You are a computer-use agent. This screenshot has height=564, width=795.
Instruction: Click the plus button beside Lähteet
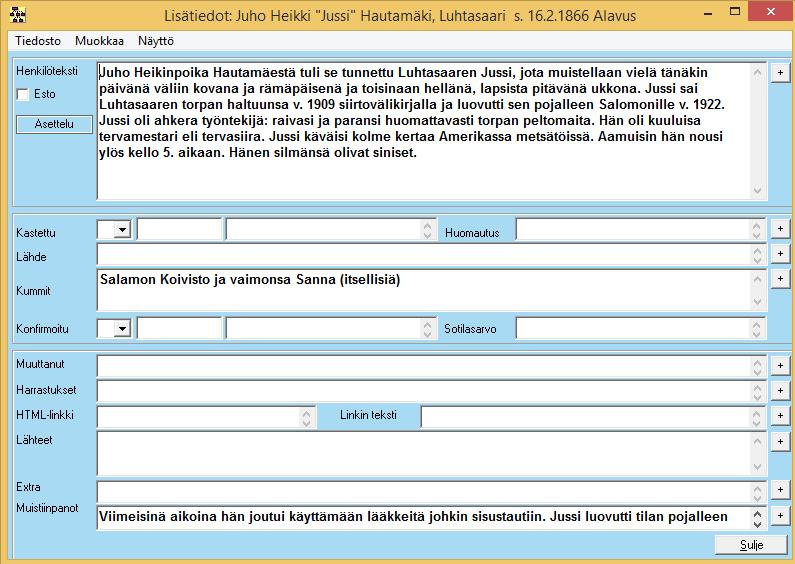click(780, 441)
